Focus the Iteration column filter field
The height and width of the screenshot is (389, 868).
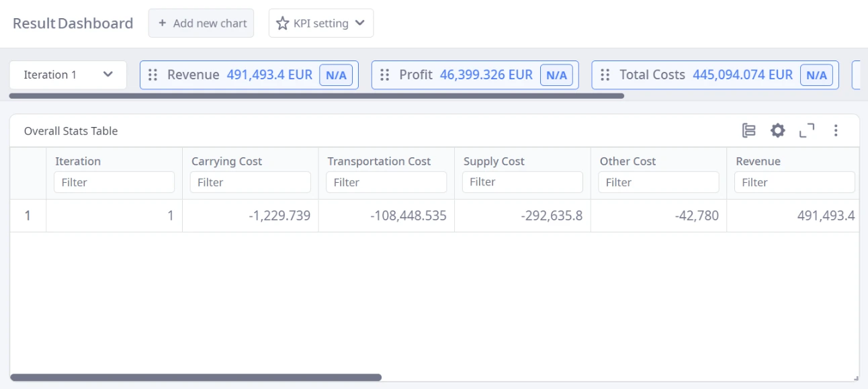click(114, 182)
